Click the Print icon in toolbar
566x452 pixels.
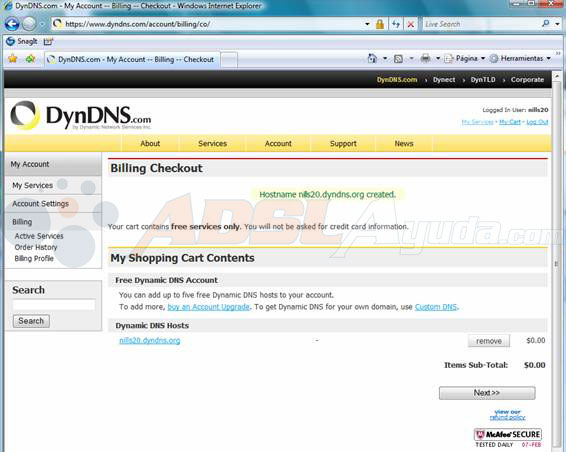pos(426,58)
